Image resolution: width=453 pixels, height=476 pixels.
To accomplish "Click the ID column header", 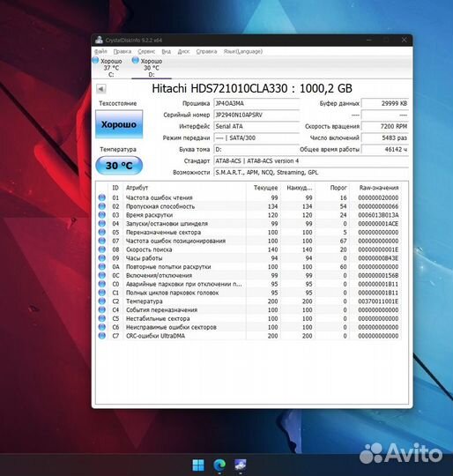I will (x=115, y=188).
